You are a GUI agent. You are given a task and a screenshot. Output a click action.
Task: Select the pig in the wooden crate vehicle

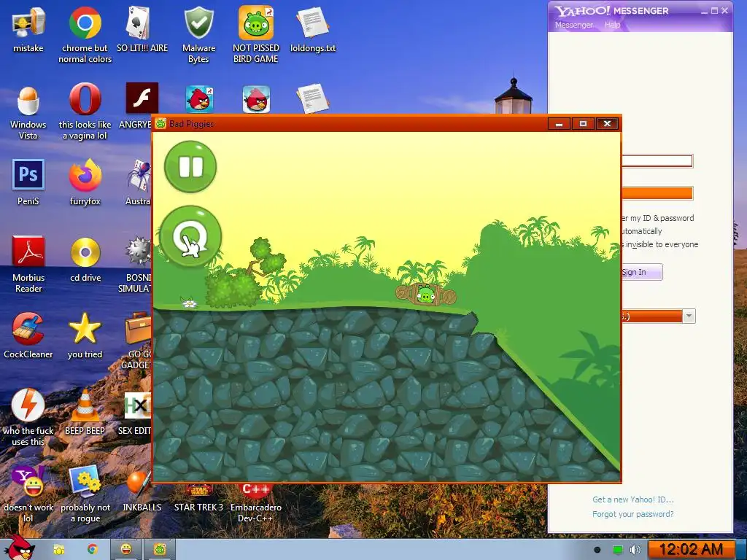426,294
